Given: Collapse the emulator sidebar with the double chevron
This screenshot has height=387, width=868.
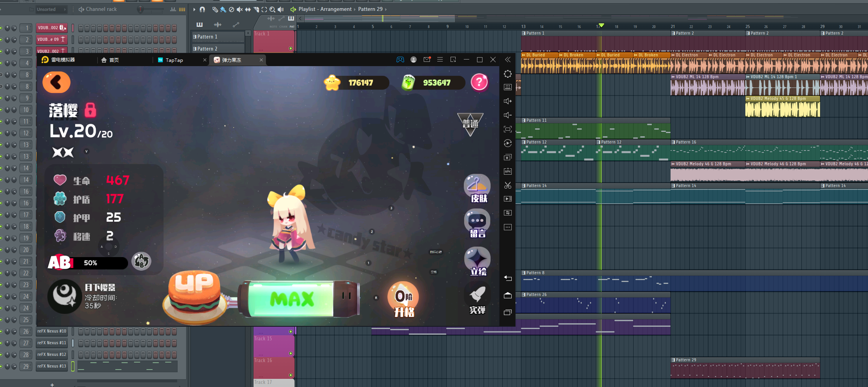Looking at the screenshot, I should point(508,60).
